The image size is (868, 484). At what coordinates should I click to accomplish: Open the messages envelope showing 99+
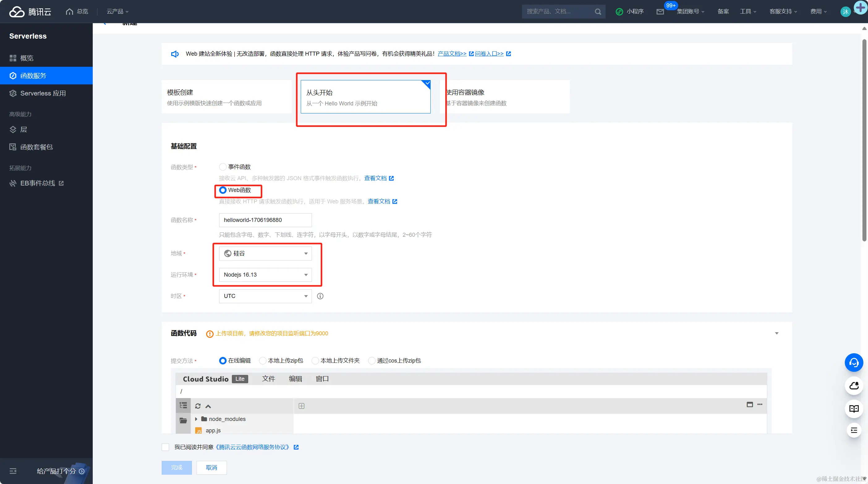pyautogui.click(x=660, y=11)
